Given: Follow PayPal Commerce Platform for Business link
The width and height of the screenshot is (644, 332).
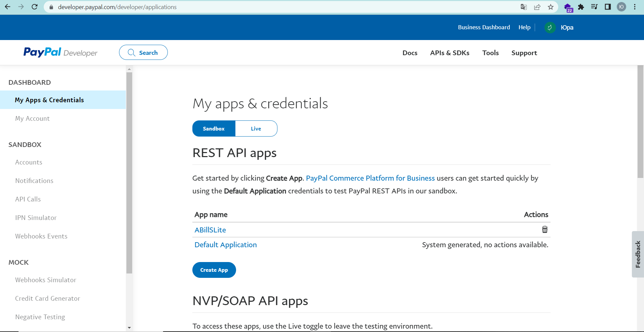Looking at the screenshot, I should pos(370,178).
